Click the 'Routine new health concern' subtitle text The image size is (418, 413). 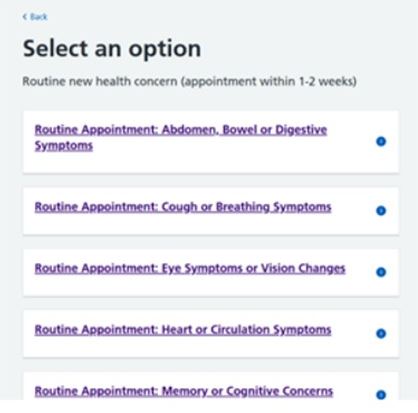click(x=189, y=81)
